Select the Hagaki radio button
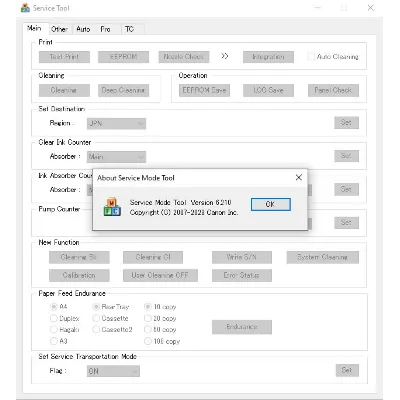Image resolution: width=400 pixels, height=400 pixels. coord(53,330)
